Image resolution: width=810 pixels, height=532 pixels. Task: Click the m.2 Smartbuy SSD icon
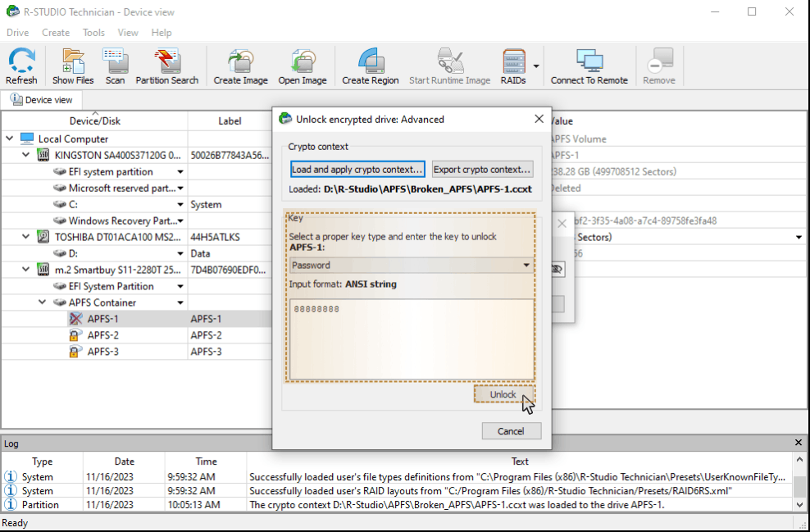(43, 270)
